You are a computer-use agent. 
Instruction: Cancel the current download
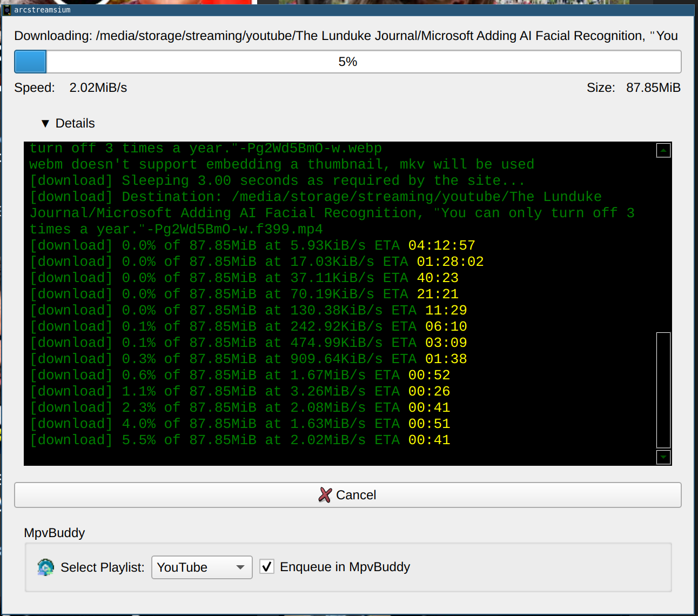pos(347,495)
